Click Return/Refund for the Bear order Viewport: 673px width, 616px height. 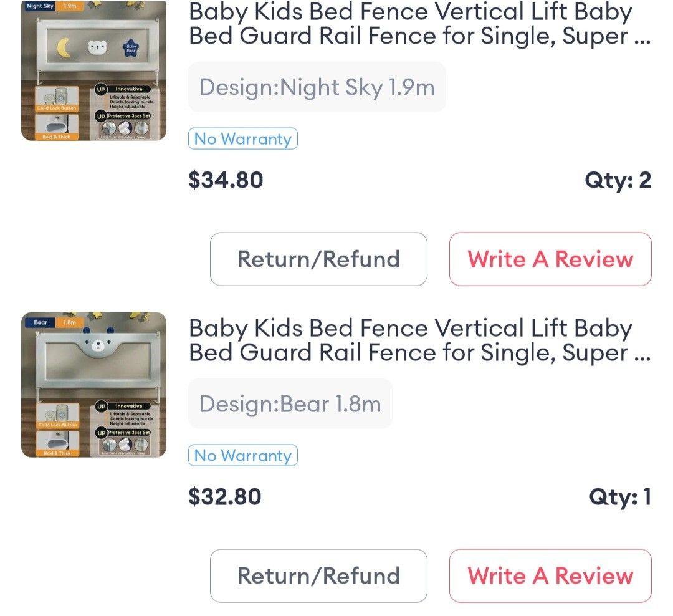coord(318,575)
